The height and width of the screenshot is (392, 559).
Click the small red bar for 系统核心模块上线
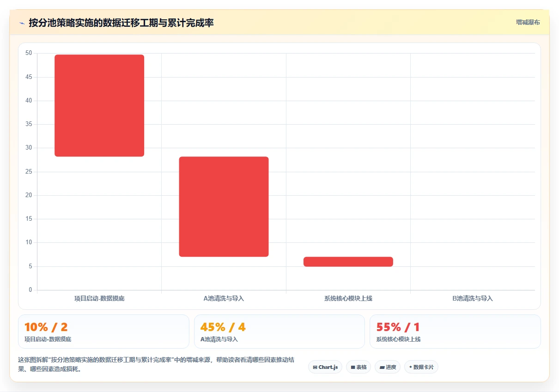(x=348, y=262)
